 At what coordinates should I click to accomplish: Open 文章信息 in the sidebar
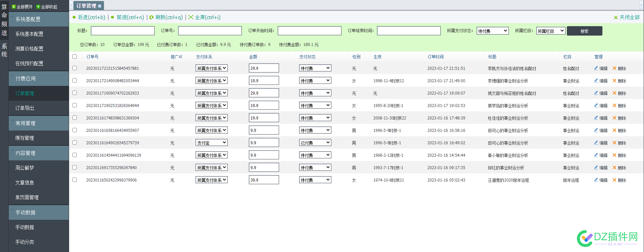(25, 183)
